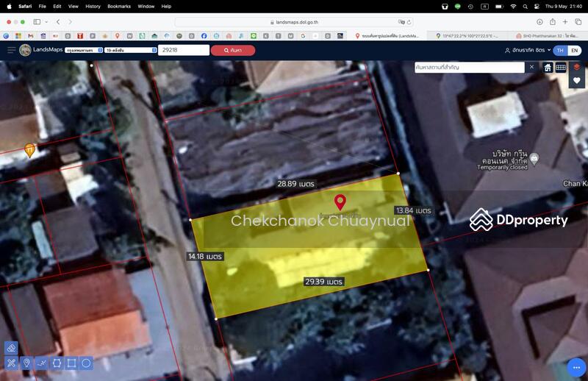Select the eraser tool on the map
The height and width of the screenshot is (381, 588).
pyautogui.click(x=11, y=348)
